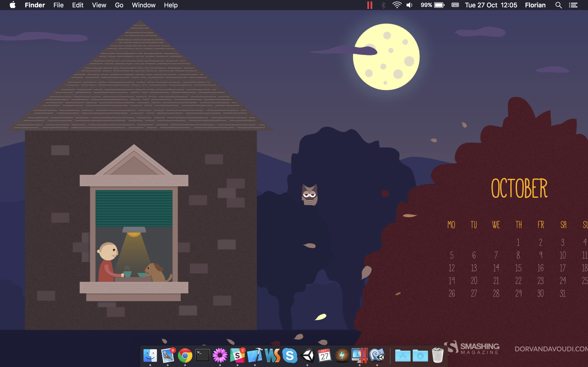
Task: Launch Skype from the dock
Action: (x=290, y=356)
